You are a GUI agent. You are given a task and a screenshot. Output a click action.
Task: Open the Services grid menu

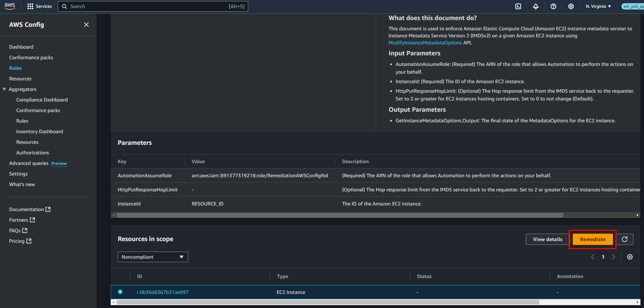click(39, 6)
